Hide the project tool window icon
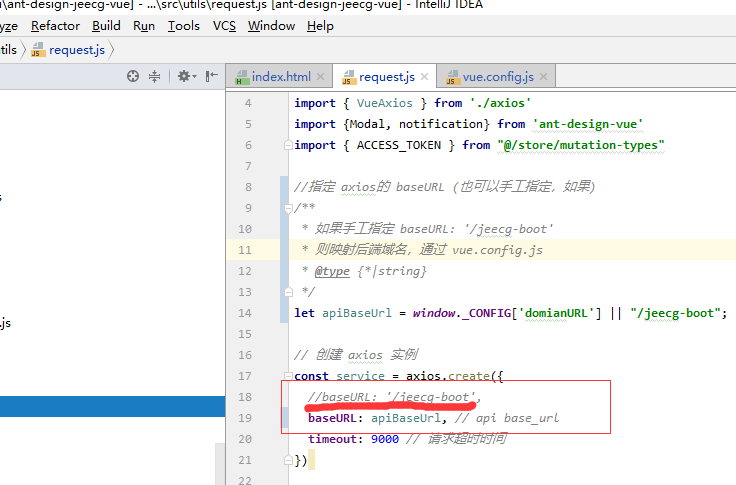The image size is (736, 485). tap(212, 76)
